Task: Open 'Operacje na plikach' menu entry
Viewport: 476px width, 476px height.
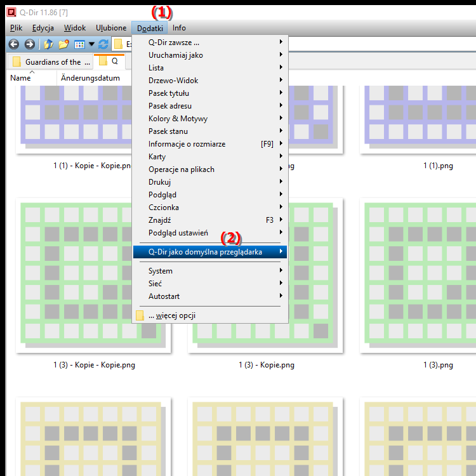Action: [x=210, y=169]
